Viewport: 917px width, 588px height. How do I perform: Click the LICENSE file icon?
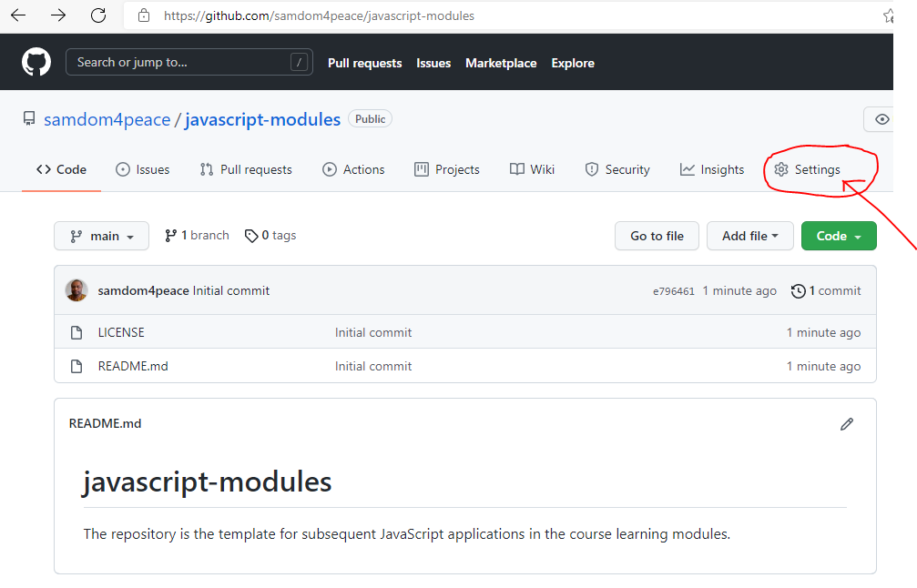click(76, 332)
